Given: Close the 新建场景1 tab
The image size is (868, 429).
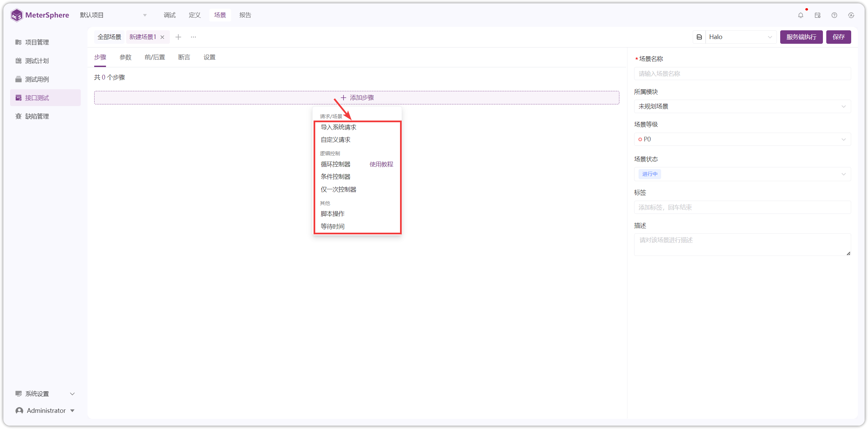Looking at the screenshot, I should (162, 37).
